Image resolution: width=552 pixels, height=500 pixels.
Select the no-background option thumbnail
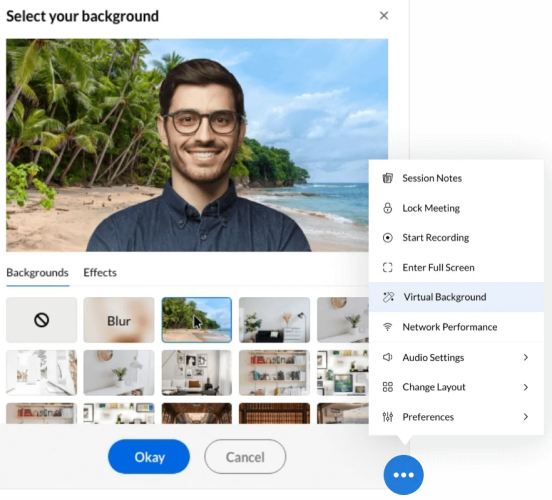(42, 320)
